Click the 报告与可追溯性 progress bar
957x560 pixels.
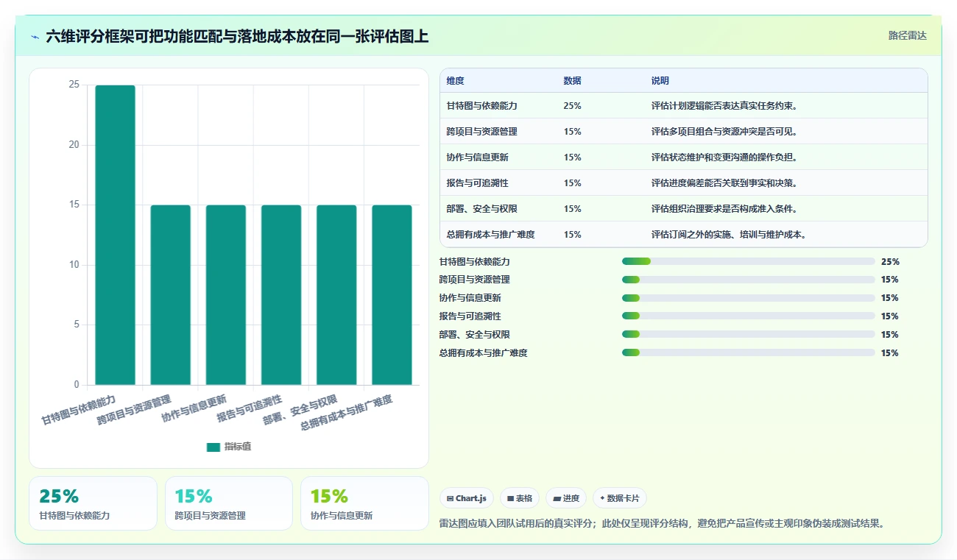749,316
